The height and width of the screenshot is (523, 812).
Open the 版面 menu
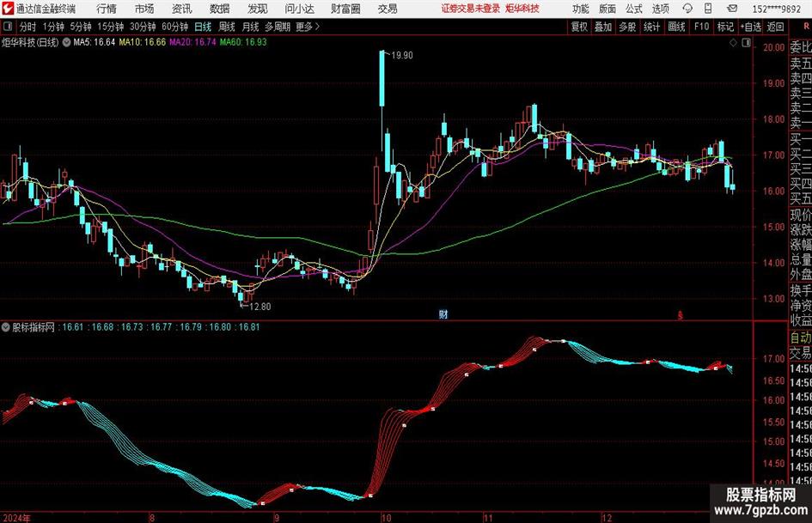coord(607,9)
